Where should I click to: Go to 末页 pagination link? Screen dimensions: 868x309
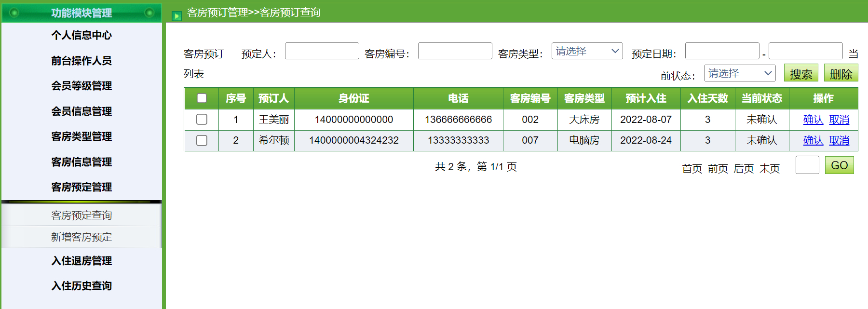click(770, 169)
